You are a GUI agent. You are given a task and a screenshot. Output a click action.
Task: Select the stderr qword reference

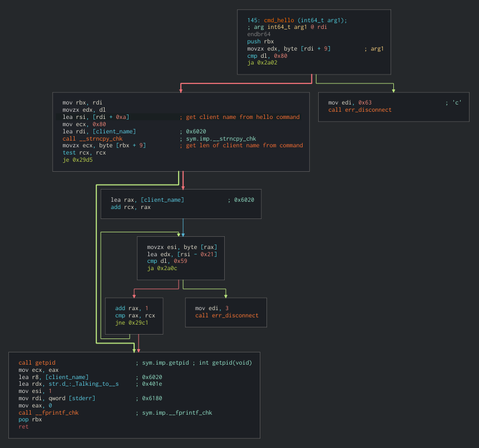pyautogui.click(x=82, y=398)
